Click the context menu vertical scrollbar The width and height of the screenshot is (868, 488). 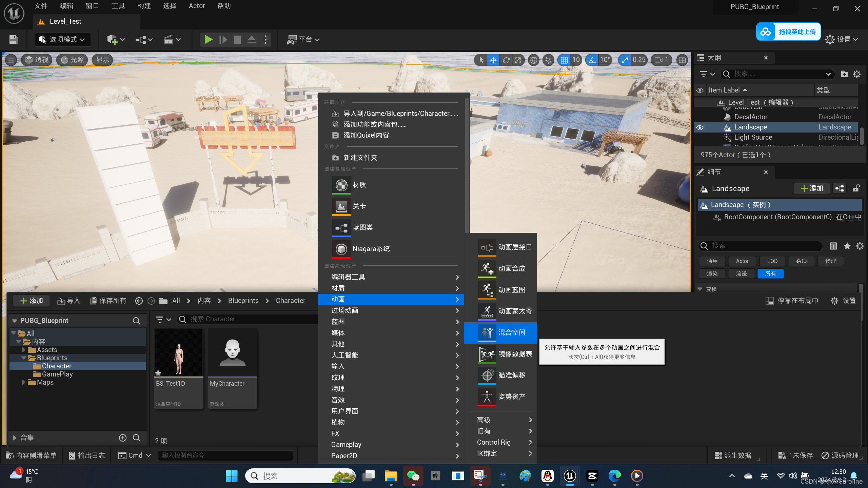click(467, 163)
